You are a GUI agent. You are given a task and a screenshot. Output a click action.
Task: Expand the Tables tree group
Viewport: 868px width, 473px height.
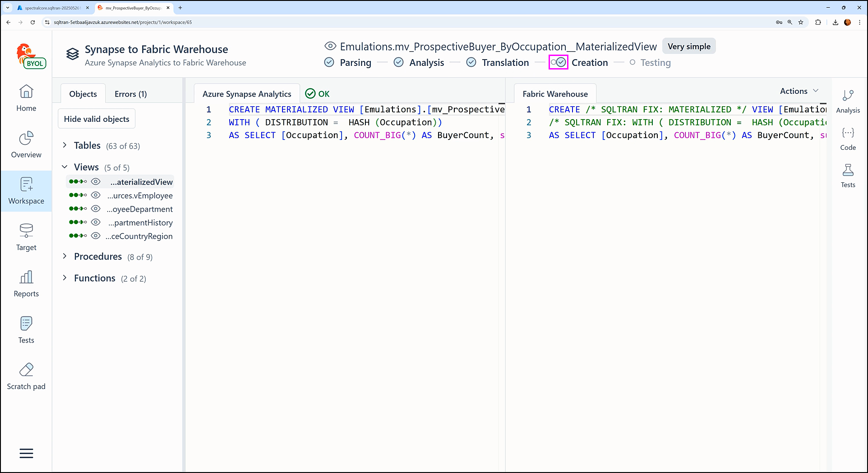tap(65, 145)
